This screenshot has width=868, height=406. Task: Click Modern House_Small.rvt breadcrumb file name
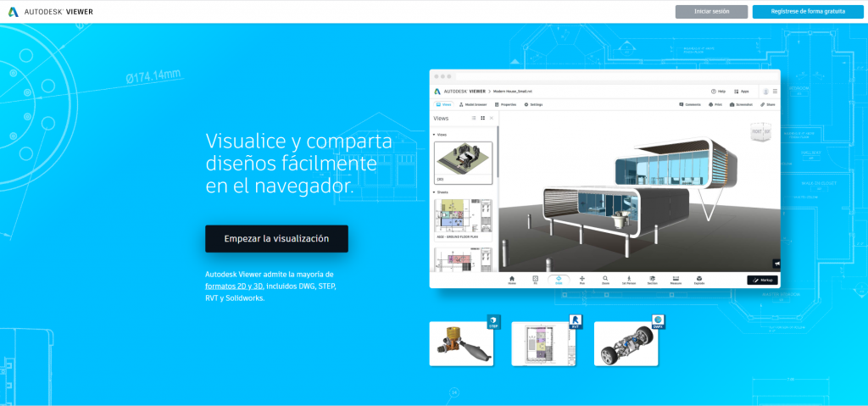tap(513, 92)
